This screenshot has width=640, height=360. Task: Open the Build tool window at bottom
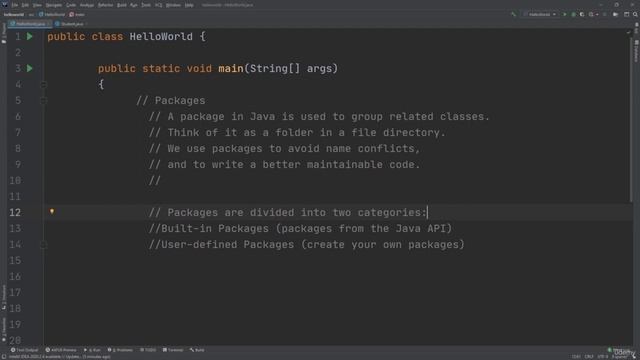197,350
